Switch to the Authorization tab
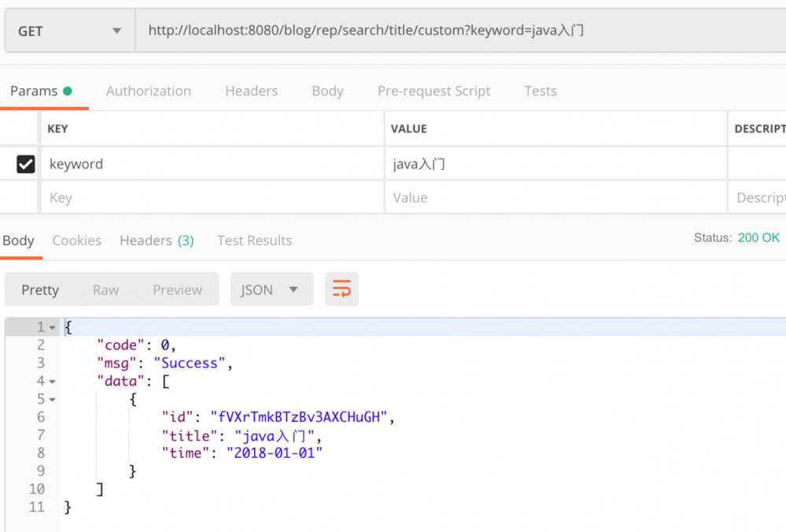 (148, 91)
